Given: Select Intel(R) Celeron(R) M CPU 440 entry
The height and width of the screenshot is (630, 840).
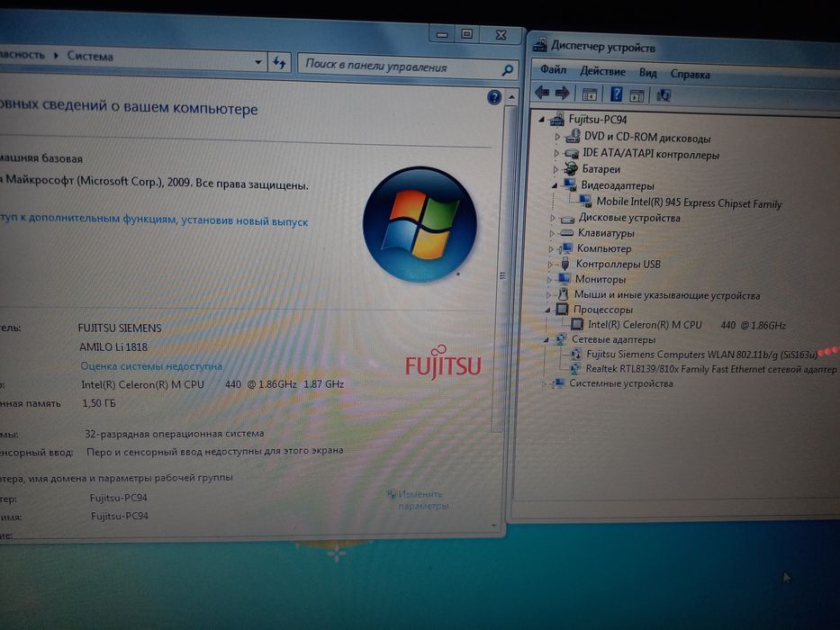Looking at the screenshot, I should pyautogui.click(x=686, y=325).
